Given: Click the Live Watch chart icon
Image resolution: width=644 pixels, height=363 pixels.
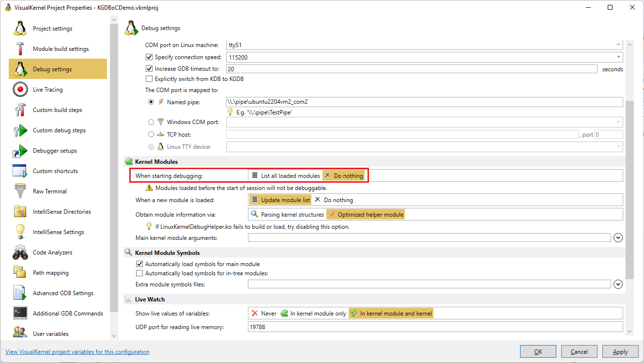Looking at the screenshot, I should coord(129,300).
